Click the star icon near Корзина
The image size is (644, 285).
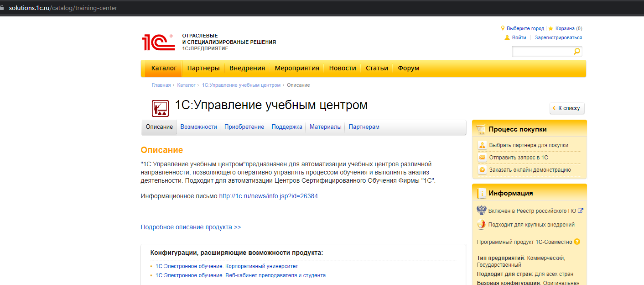(551, 28)
